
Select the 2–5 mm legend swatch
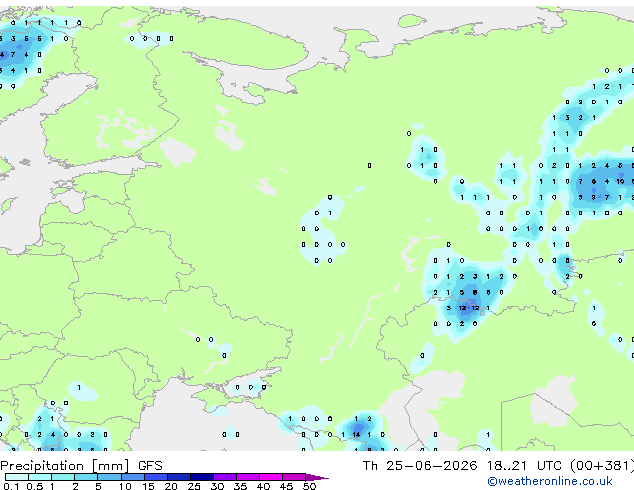coord(86,477)
